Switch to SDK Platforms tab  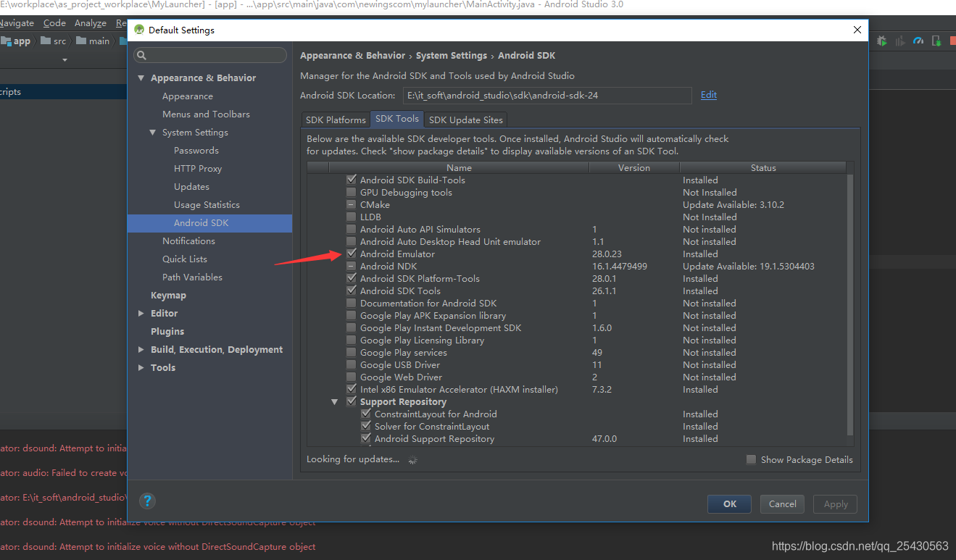click(336, 120)
